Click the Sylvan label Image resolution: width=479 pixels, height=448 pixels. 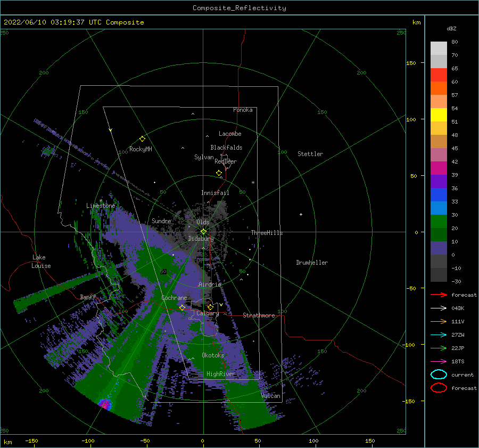[204, 157]
